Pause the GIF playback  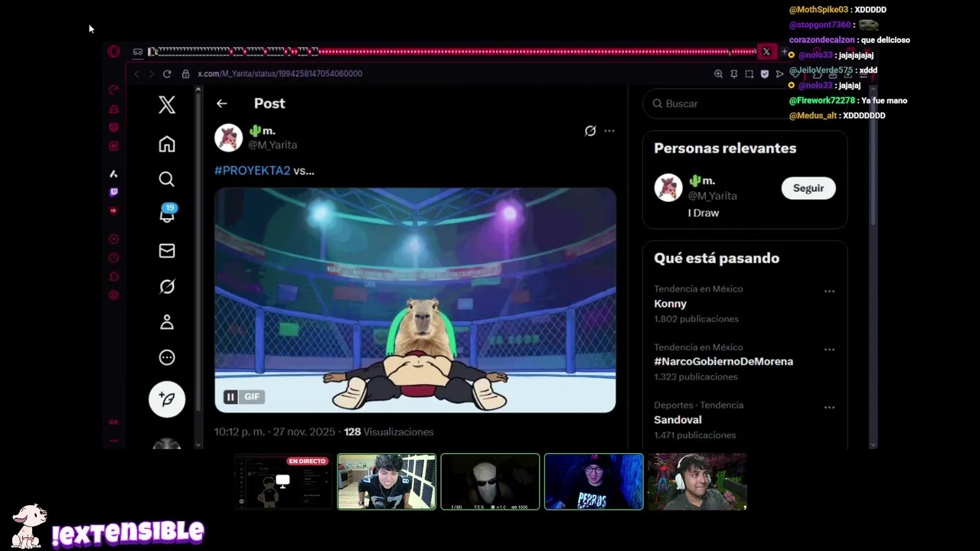click(x=230, y=396)
